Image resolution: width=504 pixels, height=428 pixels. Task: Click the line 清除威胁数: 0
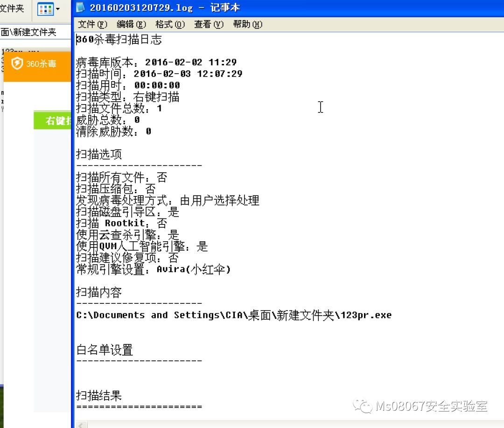click(113, 132)
